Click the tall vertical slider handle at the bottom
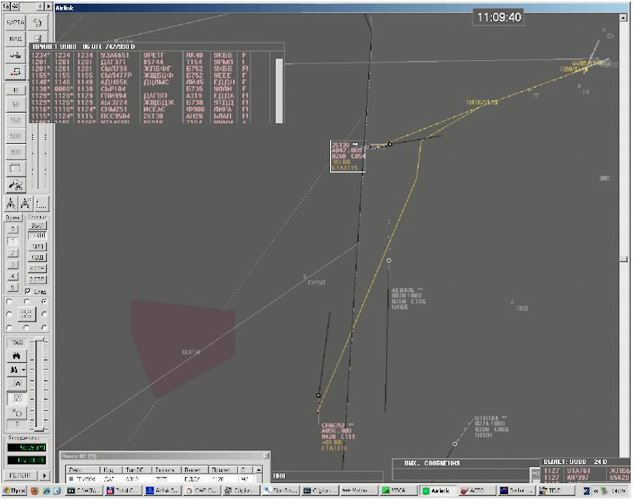Screen dimensions: 634x500 (39, 429)
